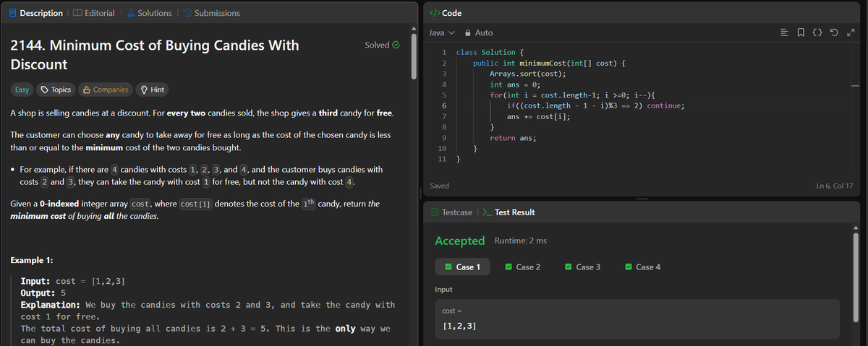Select the Case 3 test checkbox
This screenshot has width=868, height=346.
click(x=569, y=267)
